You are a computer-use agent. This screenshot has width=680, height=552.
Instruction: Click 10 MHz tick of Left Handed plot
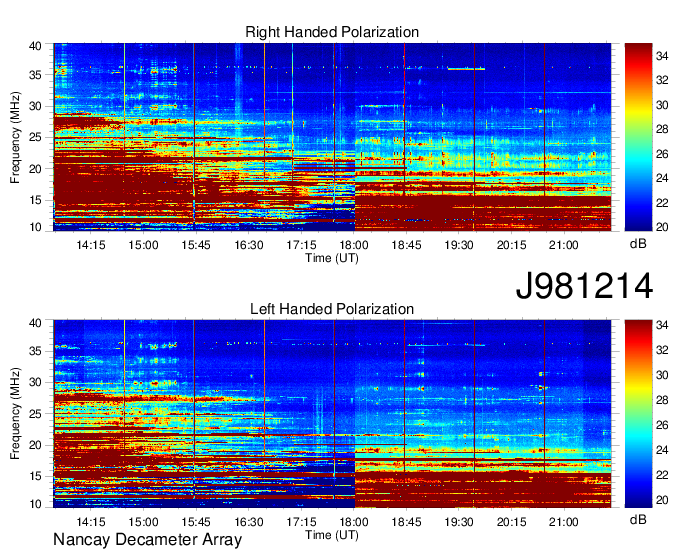[x=35, y=504]
